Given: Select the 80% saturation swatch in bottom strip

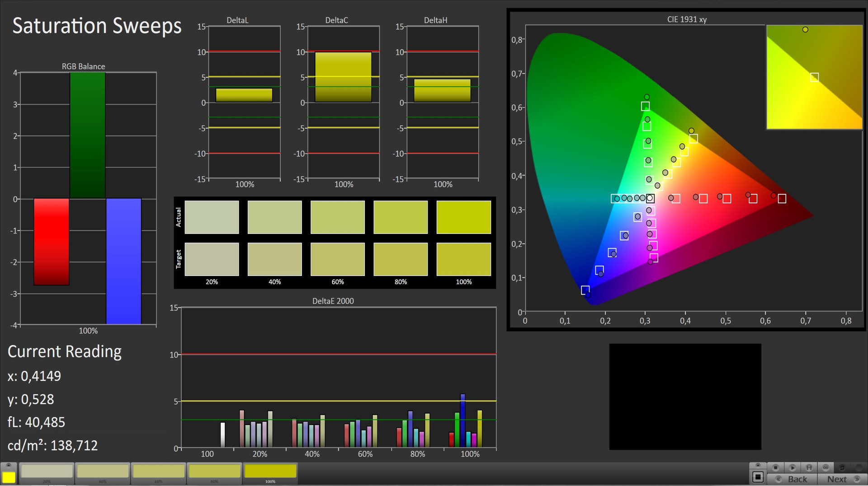Looking at the screenshot, I should pyautogui.click(x=214, y=473).
